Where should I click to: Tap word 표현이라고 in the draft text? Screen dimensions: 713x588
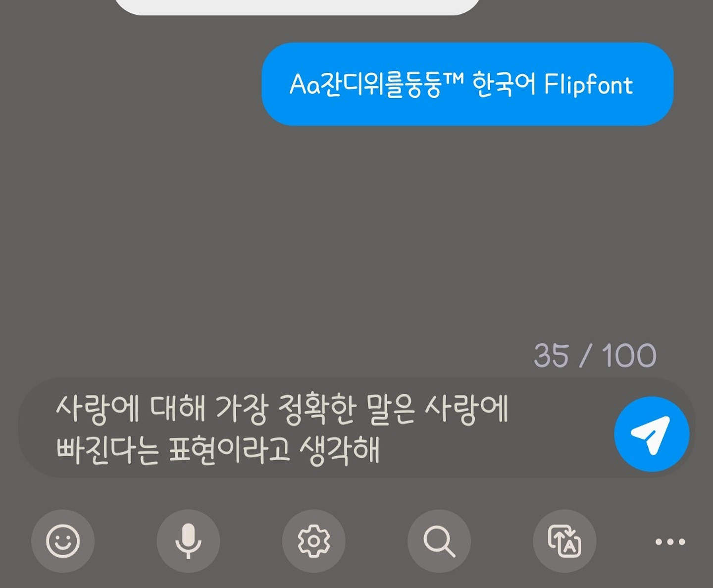pyautogui.click(x=229, y=450)
